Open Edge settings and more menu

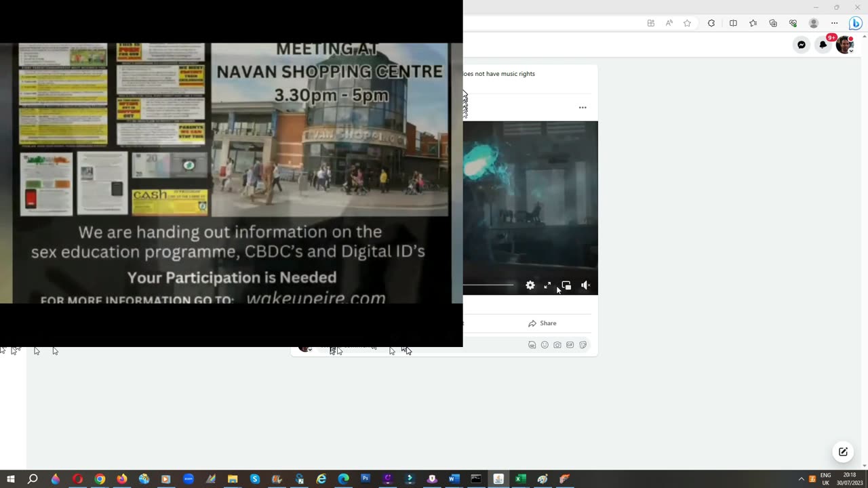pyautogui.click(x=835, y=23)
